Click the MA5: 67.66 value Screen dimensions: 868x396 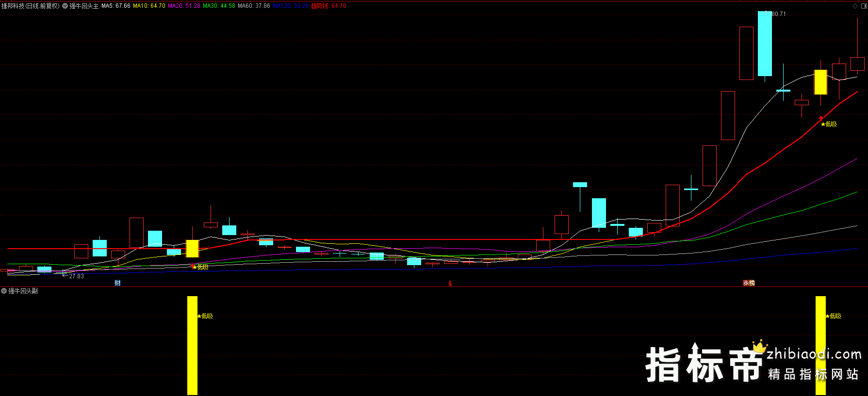(x=116, y=6)
